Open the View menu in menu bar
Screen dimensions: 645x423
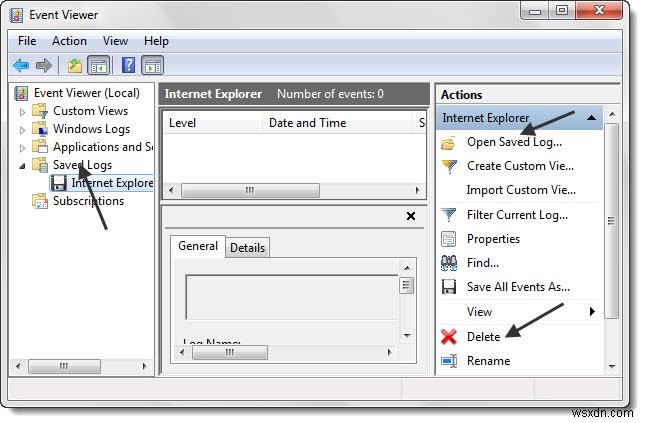pos(115,41)
